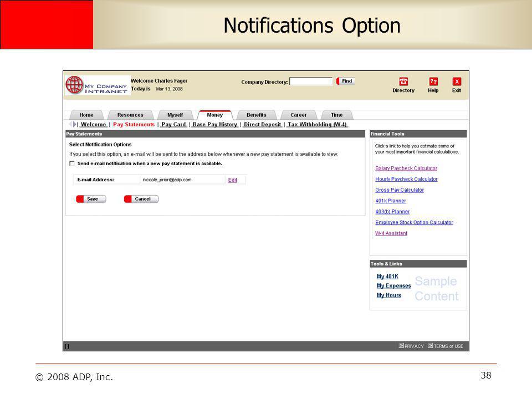Open the Employee Stock Option Calculator link
Viewport: 532px width, 399px height.
click(x=415, y=223)
